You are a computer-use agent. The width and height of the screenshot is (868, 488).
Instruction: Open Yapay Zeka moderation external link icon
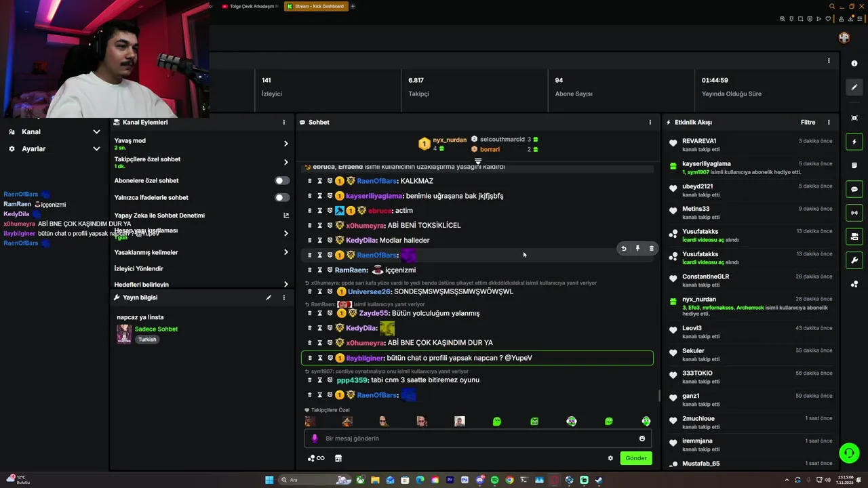(286, 216)
